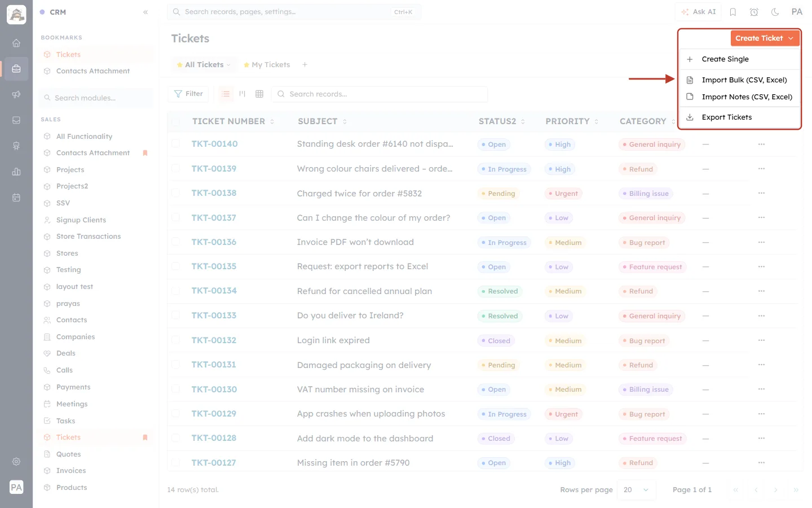Choose Export Tickets from the menu
The height and width of the screenshot is (508, 812).
pyautogui.click(x=740, y=117)
